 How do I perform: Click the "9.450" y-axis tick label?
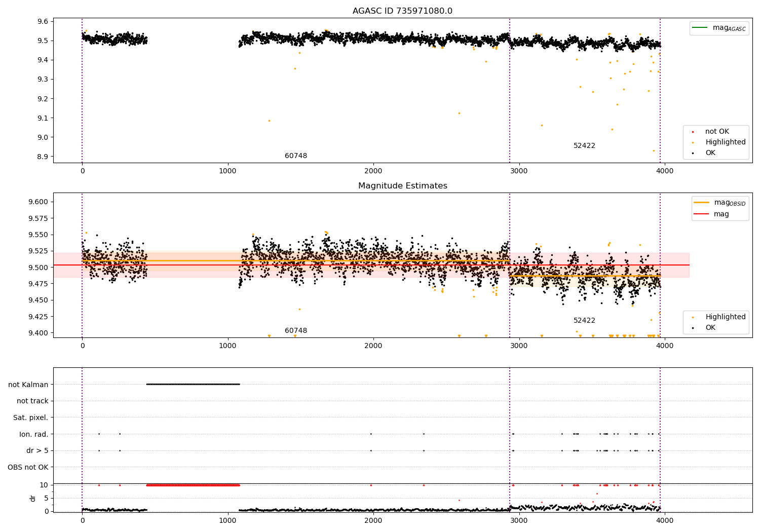[x=39, y=300]
